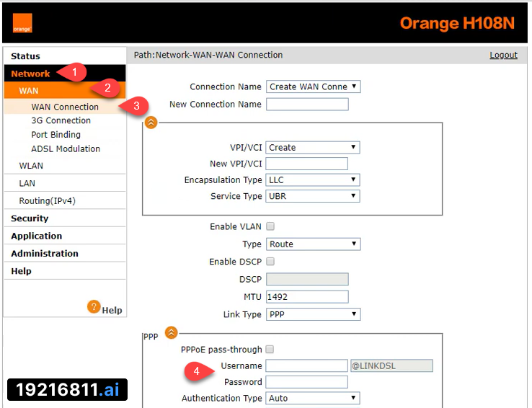Click the Help text beside the question-mark icon
This screenshot has height=408, width=532.
tap(112, 310)
